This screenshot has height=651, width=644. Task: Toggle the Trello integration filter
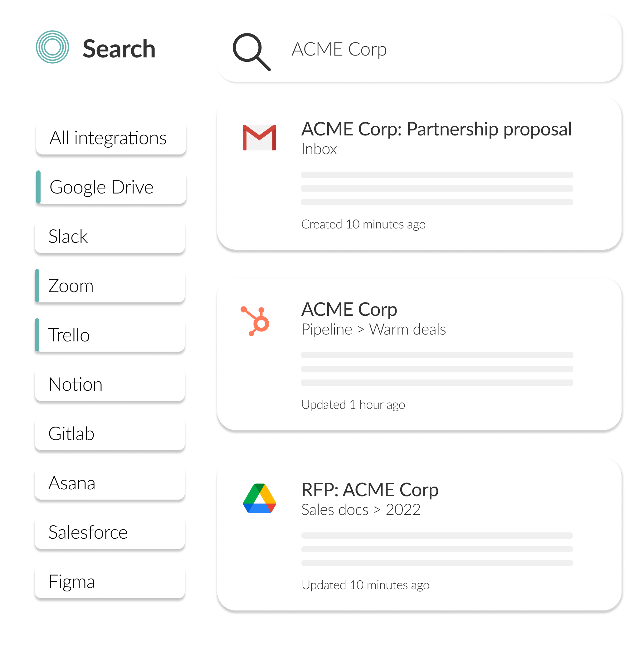click(110, 335)
